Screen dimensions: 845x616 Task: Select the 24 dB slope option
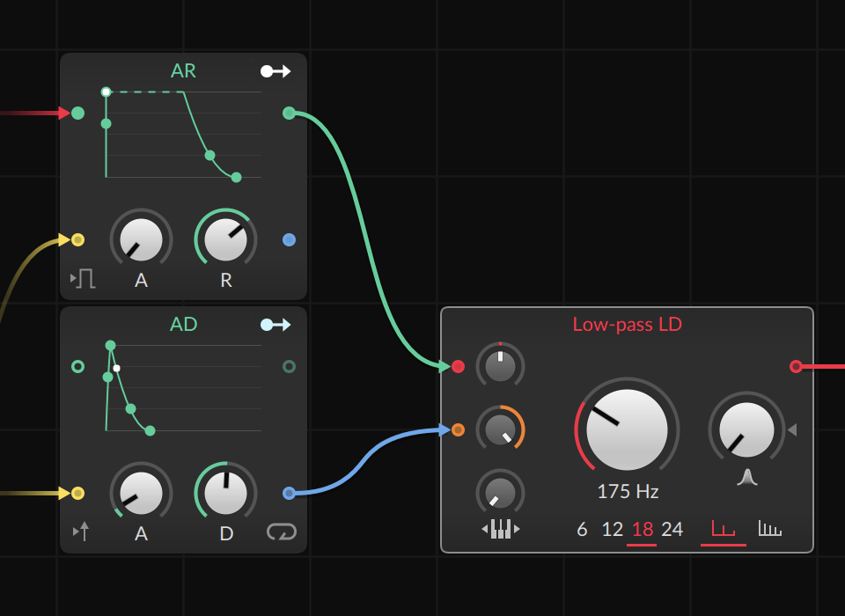(x=672, y=530)
